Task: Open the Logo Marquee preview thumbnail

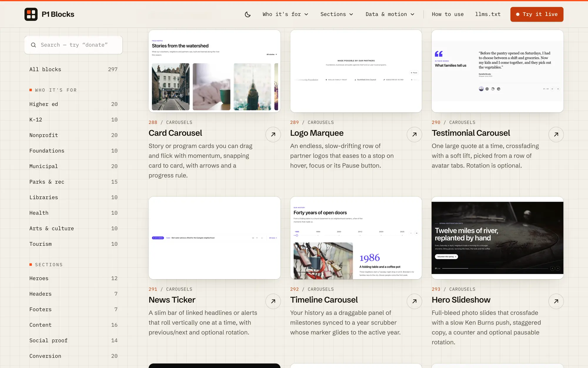Action: (356, 71)
